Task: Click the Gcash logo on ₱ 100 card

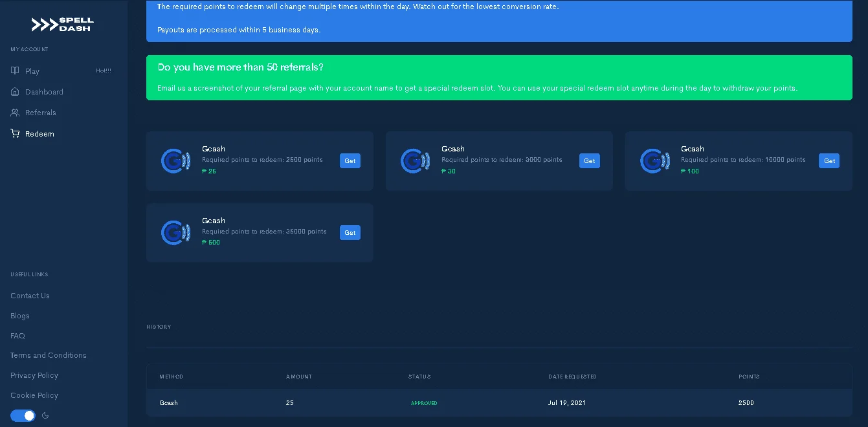Action: click(x=654, y=161)
